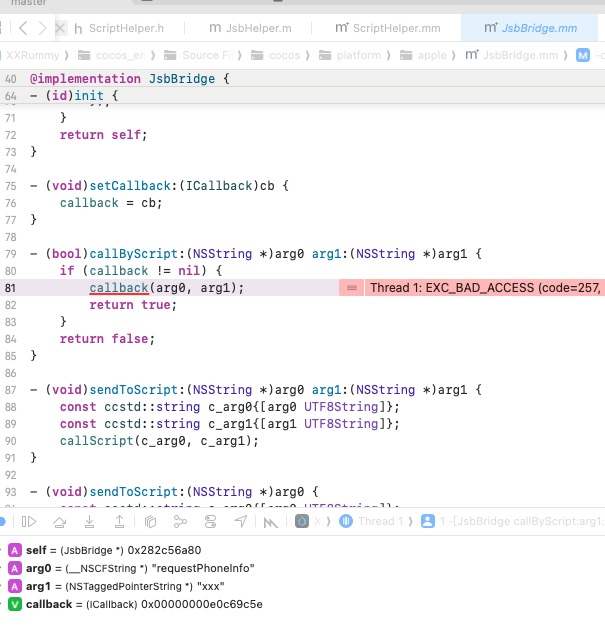605x644 pixels.
Task: Click the error annotation stripe icon on line 81
Action: click(x=352, y=288)
